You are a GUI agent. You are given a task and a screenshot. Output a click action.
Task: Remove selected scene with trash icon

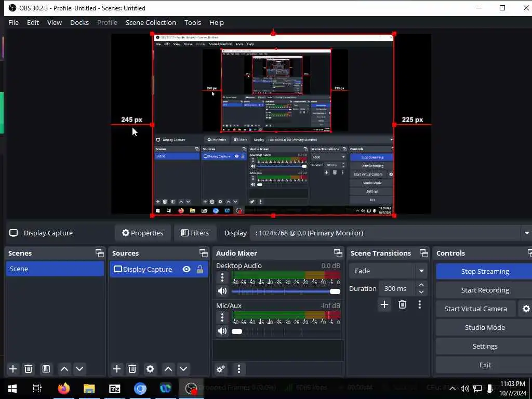[29, 369]
